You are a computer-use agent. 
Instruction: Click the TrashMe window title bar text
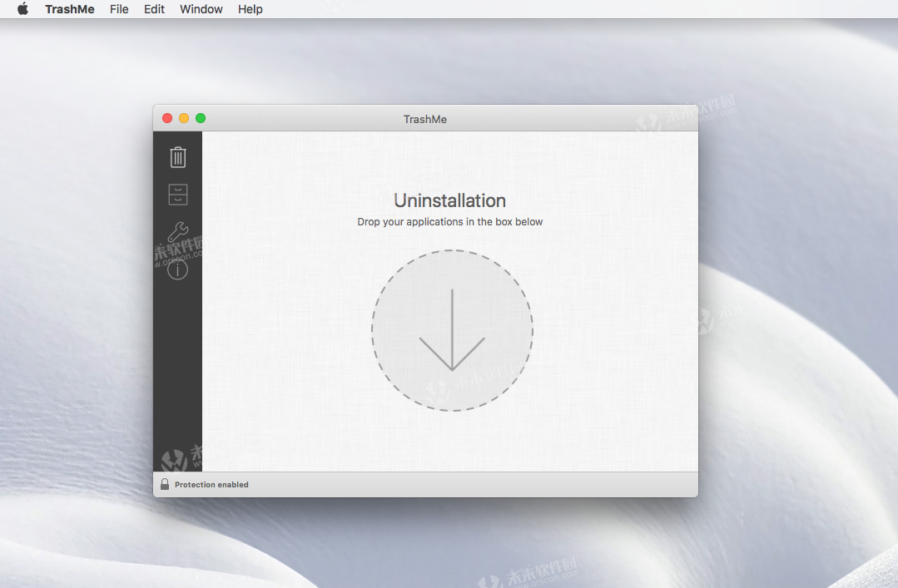pyautogui.click(x=425, y=119)
